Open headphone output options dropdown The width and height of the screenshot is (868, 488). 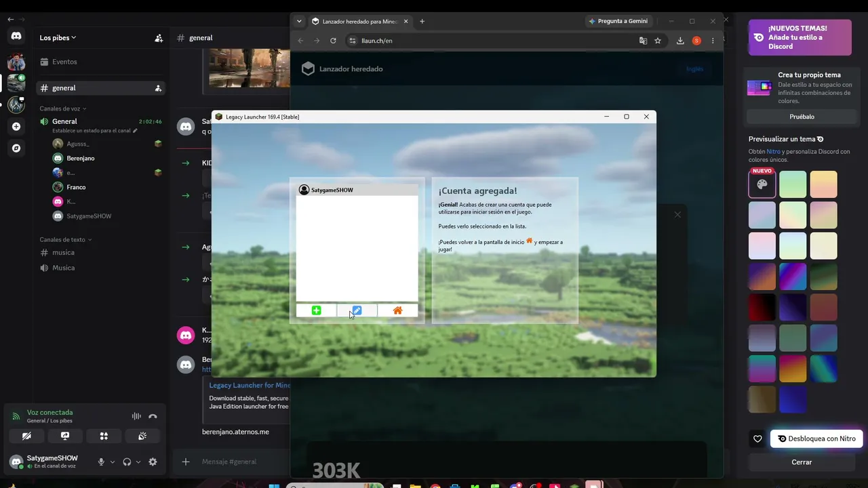(138, 462)
